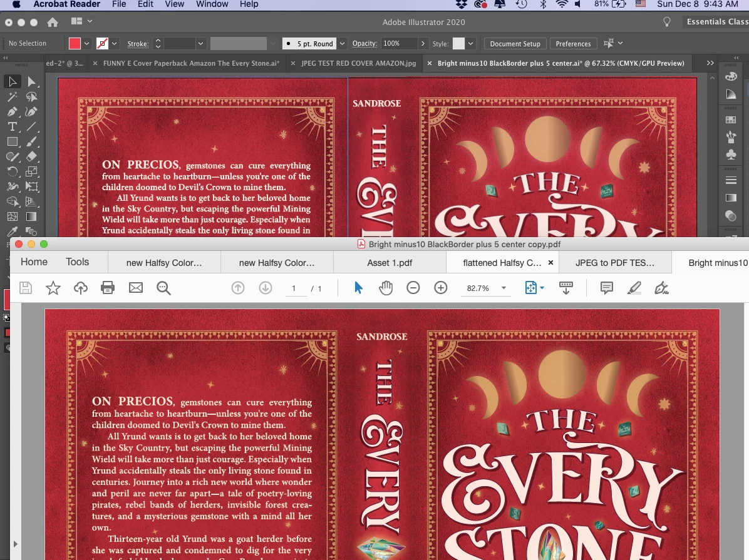Viewport: 749px width, 560px height.
Task: Open the stroke weight dropdown
Action: pos(200,43)
